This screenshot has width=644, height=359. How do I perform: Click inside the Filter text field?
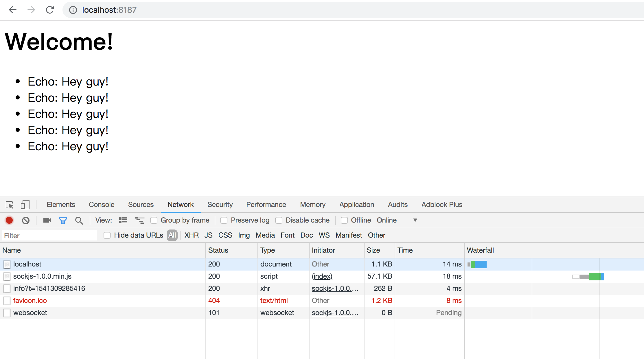tap(49, 236)
